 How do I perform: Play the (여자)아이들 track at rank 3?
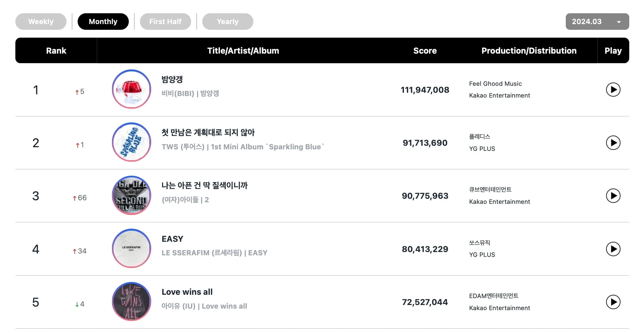613,196
